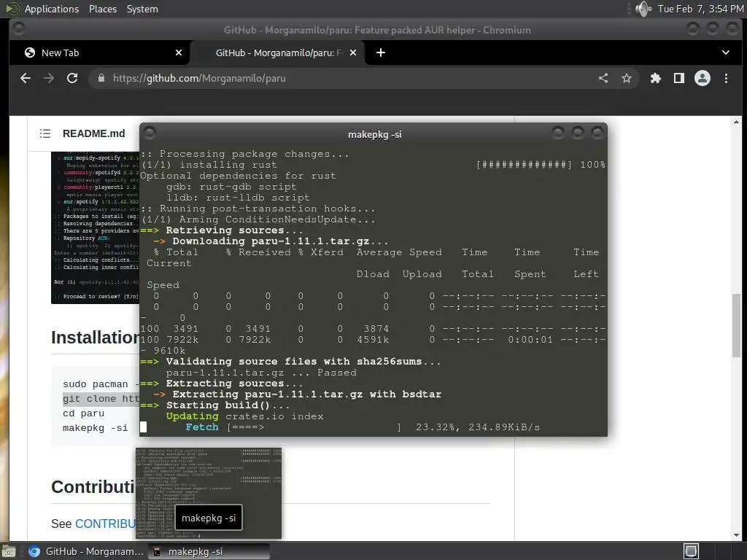Click the Chromium window menu button top-left
The image size is (747, 560).
19,29
